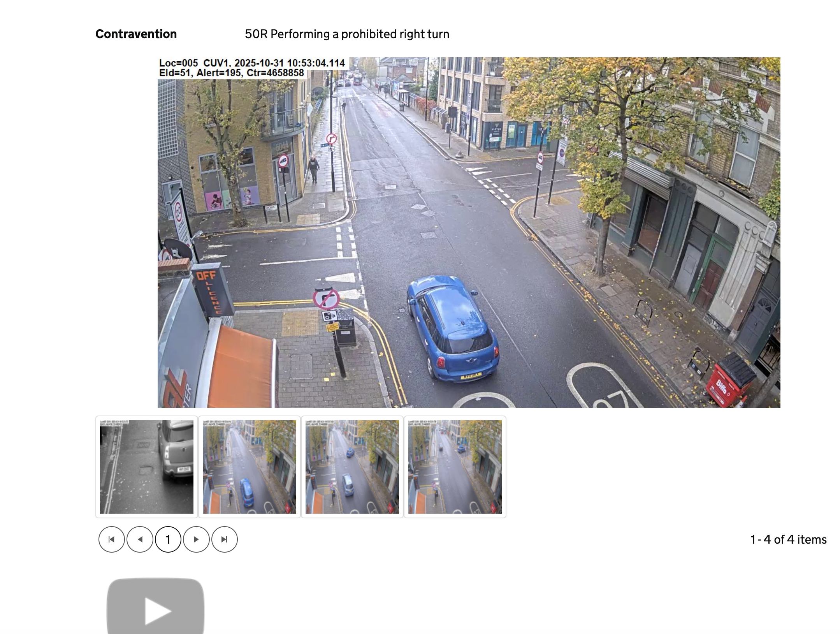Screen dimensions: 840x634
Task: Jump to the last page of images
Action: click(x=224, y=539)
